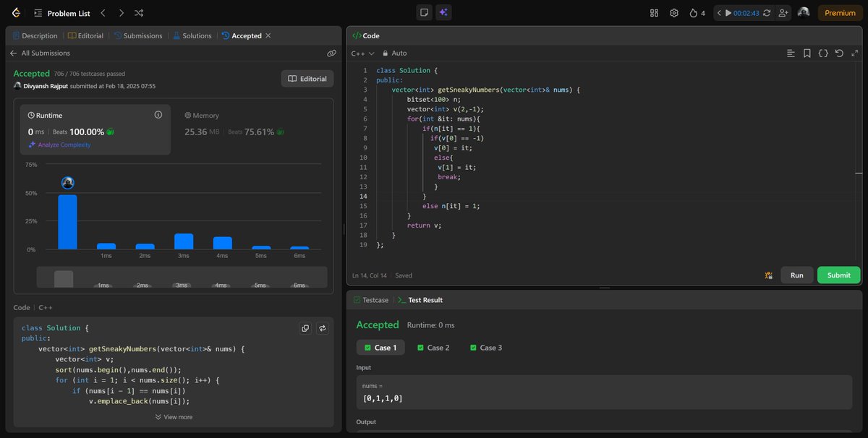
Task: Open the user profile avatar
Action: pos(803,13)
